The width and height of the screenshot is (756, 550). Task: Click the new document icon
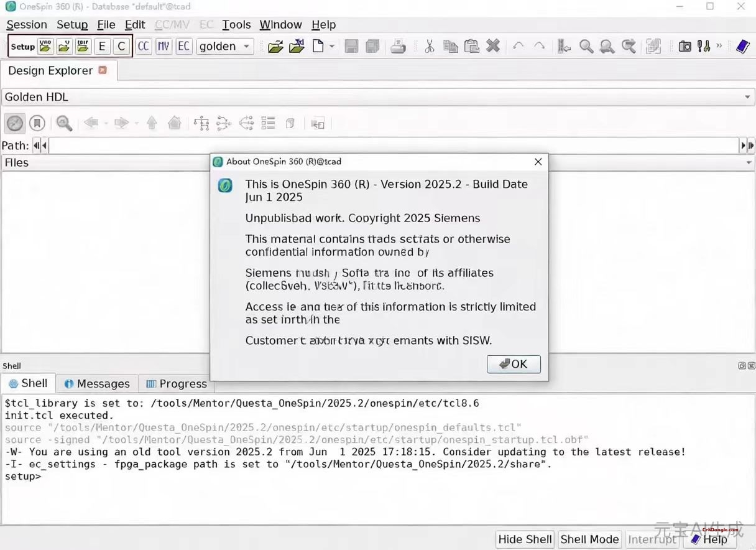(x=318, y=46)
